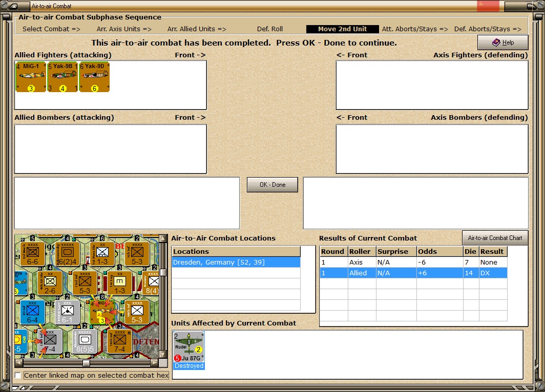Click the -6 odds cell
This screenshot has width=545, height=392.
tap(440, 262)
